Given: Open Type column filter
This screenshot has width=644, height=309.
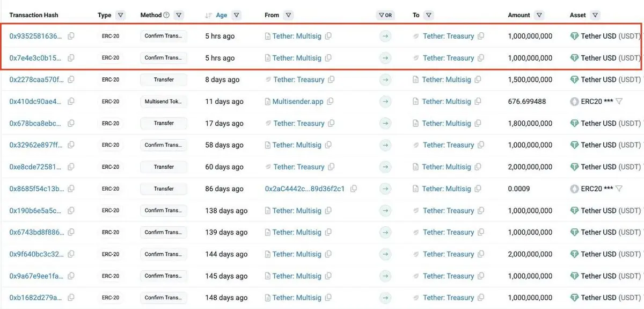Looking at the screenshot, I should coord(120,15).
